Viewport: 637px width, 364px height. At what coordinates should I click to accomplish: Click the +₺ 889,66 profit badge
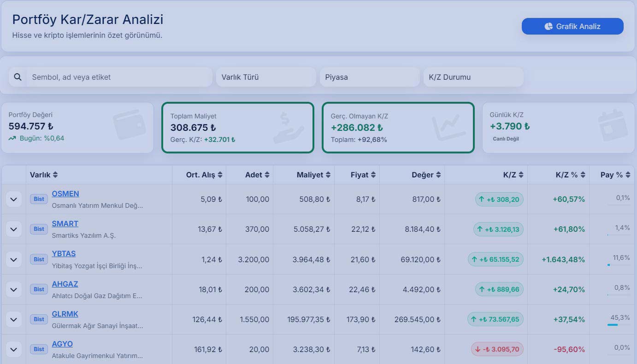(x=499, y=289)
